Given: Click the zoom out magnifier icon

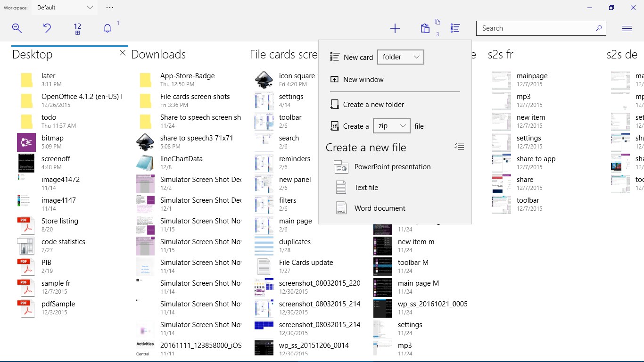Looking at the screenshot, I should (17, 28).
